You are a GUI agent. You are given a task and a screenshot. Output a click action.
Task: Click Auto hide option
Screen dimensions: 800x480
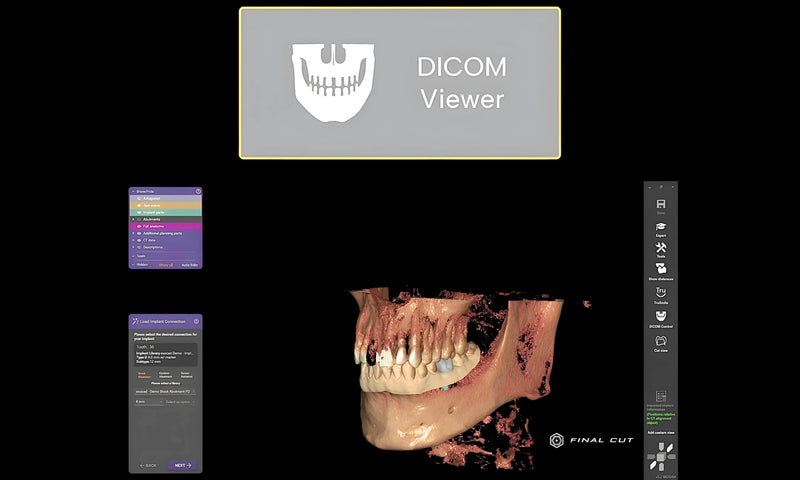tap(190, 265)
